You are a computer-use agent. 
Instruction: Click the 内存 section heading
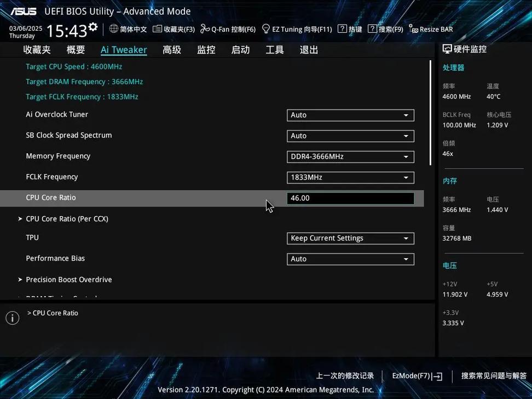click(x=450, y=181)
